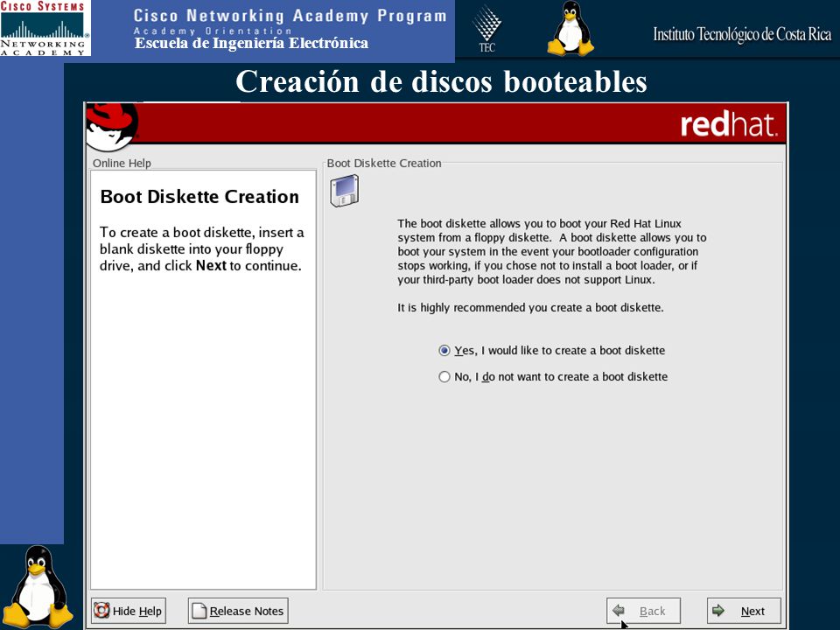Click 'It is highly recommended you create a boot diskette'
Viewport: 840px width, 630px height.
pyautogui.click(x=530, y=307)
